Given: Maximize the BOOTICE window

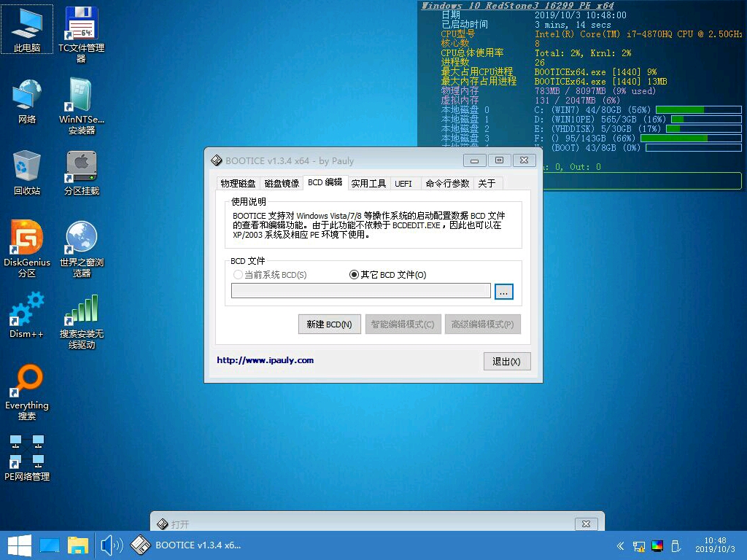Looking at the screenshot, I should 499,160.
